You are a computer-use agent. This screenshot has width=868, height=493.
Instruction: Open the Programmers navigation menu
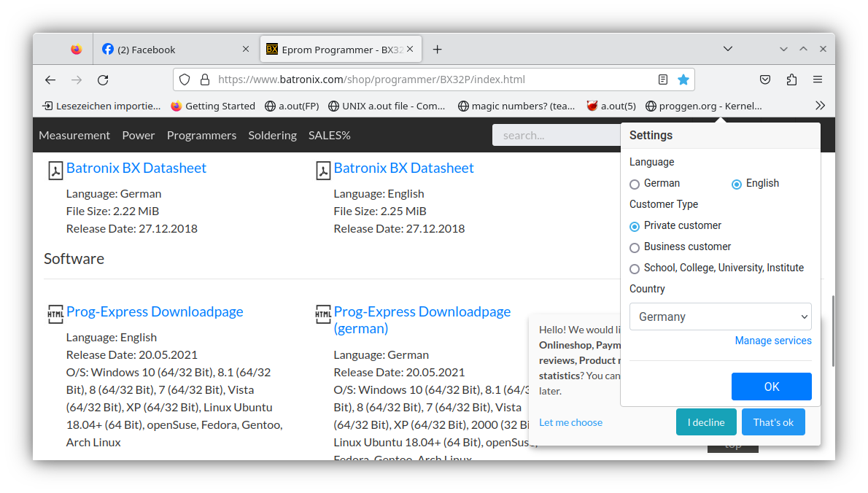(201, 135)
